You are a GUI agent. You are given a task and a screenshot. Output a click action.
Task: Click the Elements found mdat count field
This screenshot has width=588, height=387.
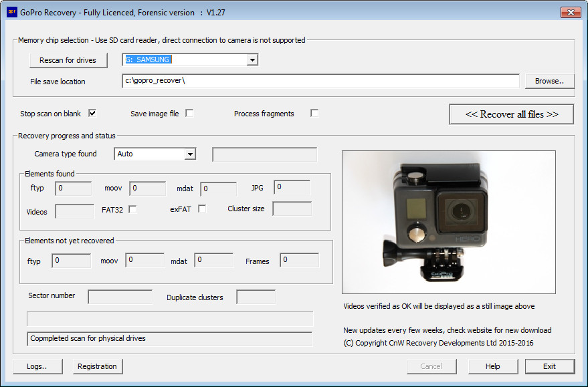point(218,188)
